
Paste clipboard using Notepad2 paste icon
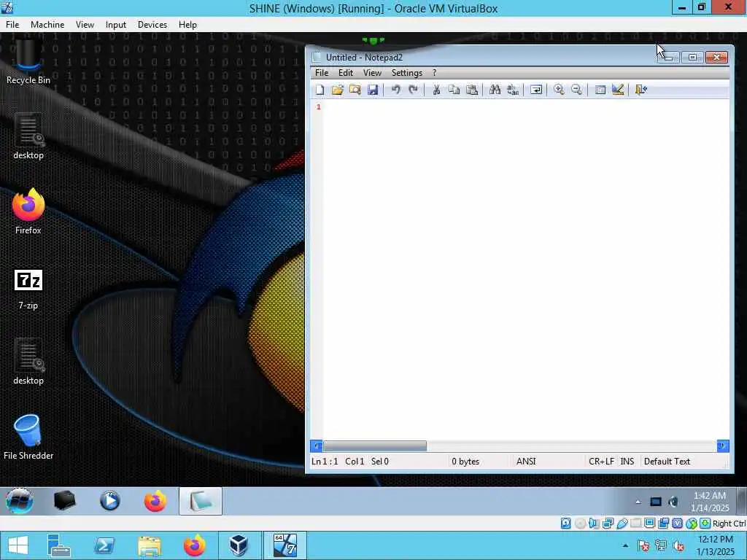click(472, 90)
